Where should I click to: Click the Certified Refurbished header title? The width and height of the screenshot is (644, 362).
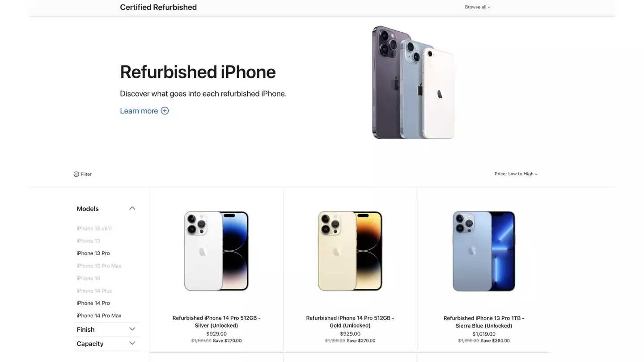(x=158, y=7)
